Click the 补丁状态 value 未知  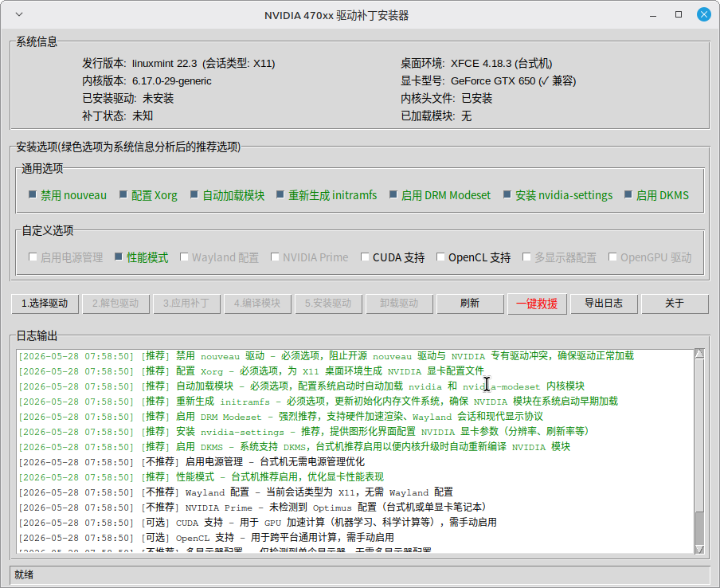click(143, 116)
